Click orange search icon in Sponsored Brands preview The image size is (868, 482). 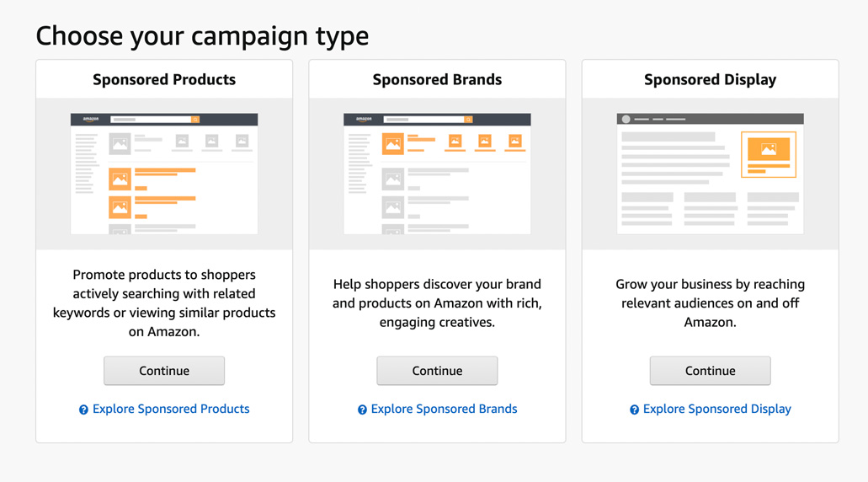pos(468,119)
